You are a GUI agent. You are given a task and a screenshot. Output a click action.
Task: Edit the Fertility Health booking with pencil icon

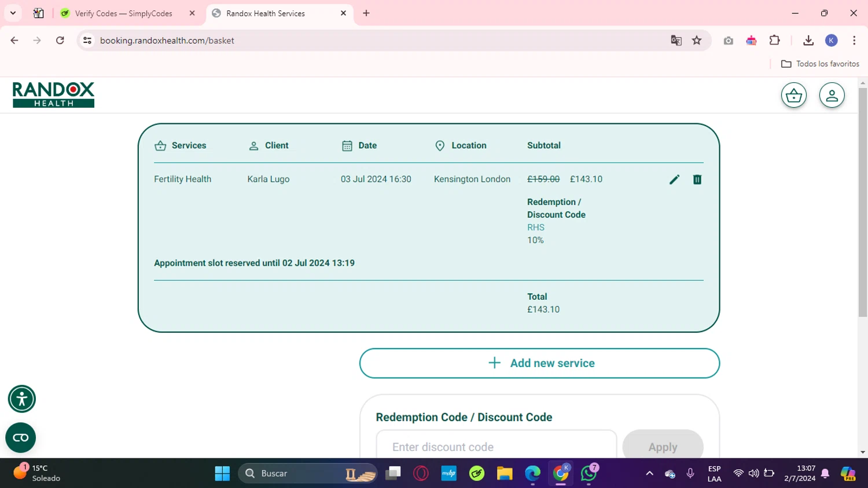coord(674,179)
